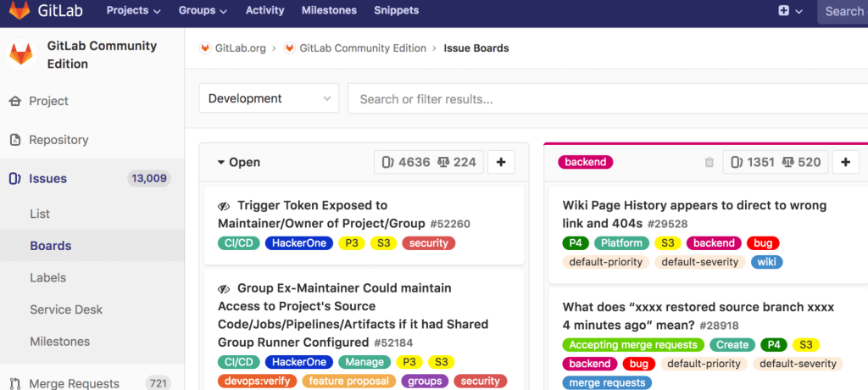Click Issue Boards breadcrumb text
Image resolution: width=868 pixels, height=390 pixels.
click(476, 48)
